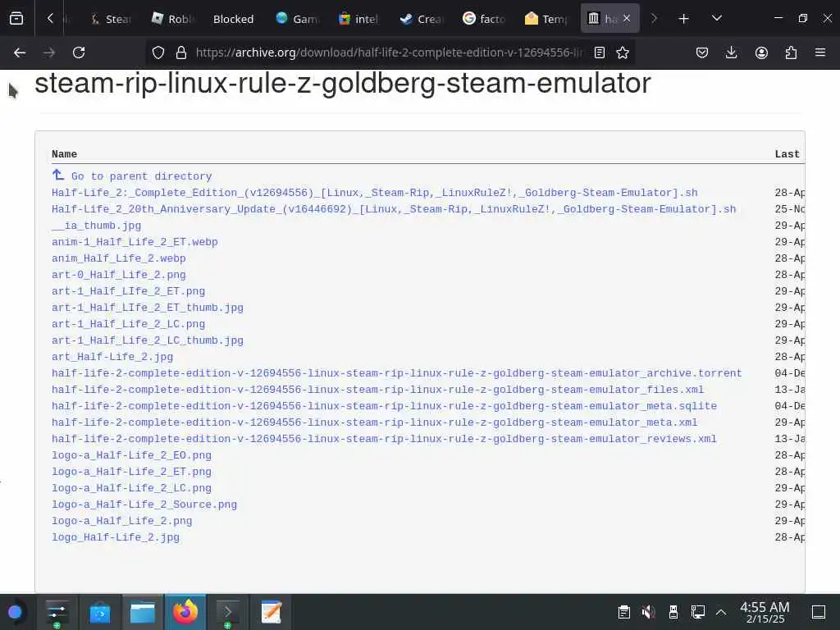Switch to the Gam tab

coord(297,19)
